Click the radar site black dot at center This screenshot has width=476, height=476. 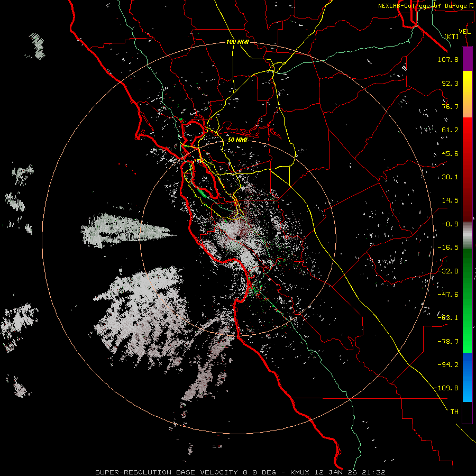(239, 237)
